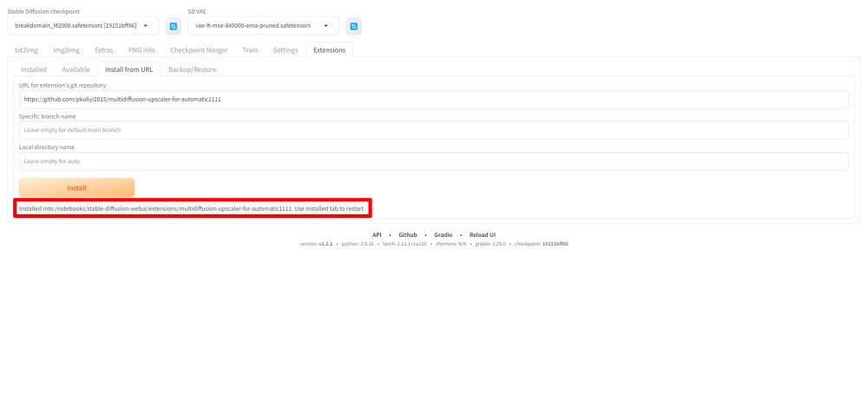This screenshot has height=420, width=868.
Task: Click the Reload UI footer link
Action: pos(483,235)
